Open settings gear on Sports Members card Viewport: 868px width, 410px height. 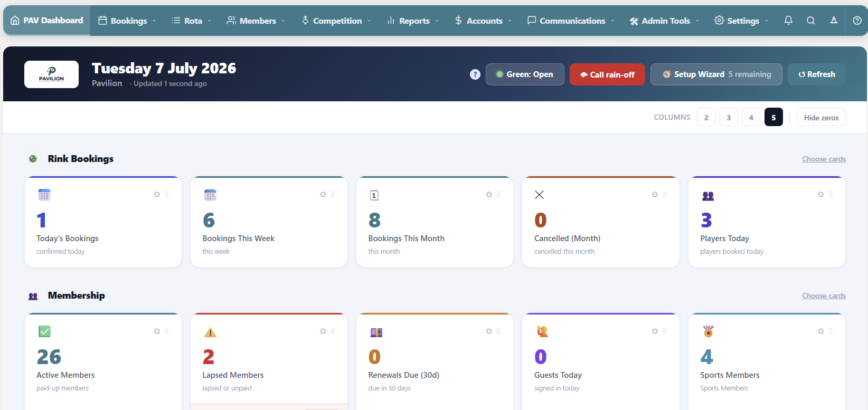click(820, 331)
